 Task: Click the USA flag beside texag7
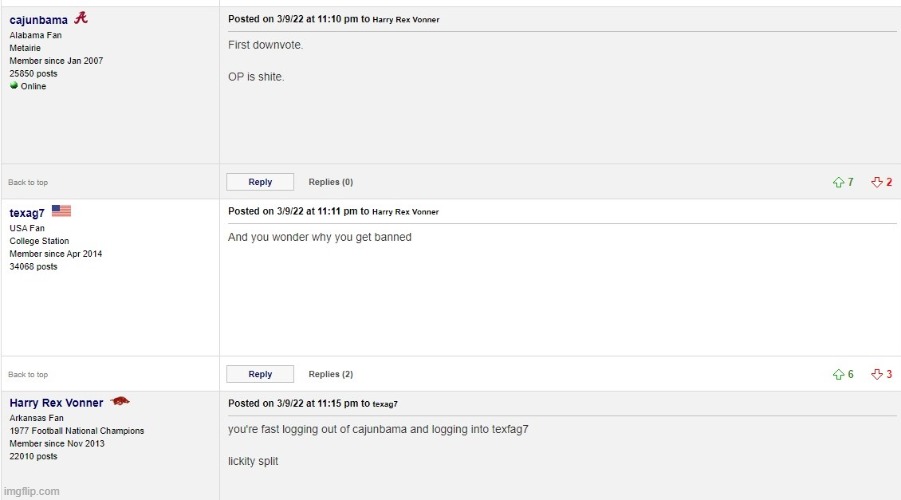pos(61,211)
